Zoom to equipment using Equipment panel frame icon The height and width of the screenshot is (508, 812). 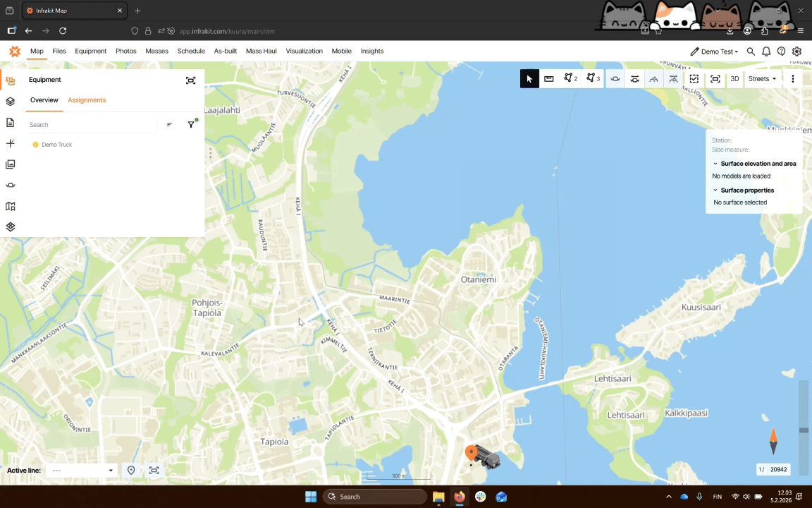(190, 80)
